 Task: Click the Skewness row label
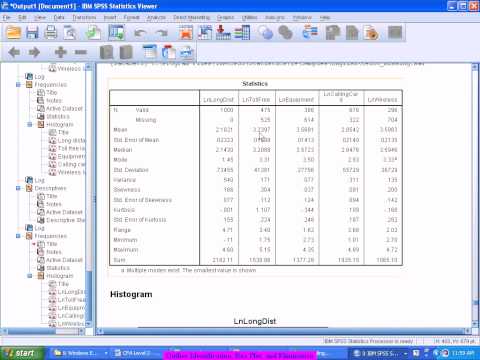pos(126,190)
